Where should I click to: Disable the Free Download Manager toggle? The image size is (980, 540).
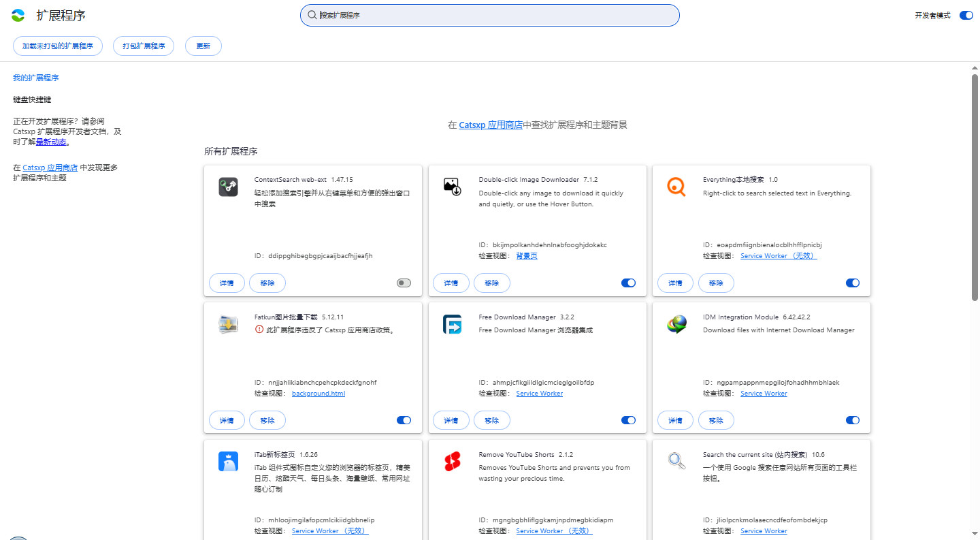[x=628, y=420]
